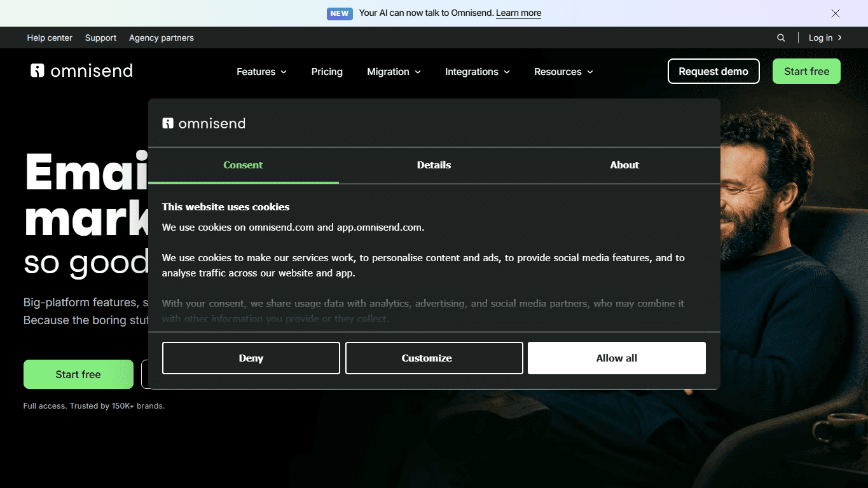The width and height of the screenshot is (868, 488).
Task: Open Agency partners link
Action: (162, 37)
